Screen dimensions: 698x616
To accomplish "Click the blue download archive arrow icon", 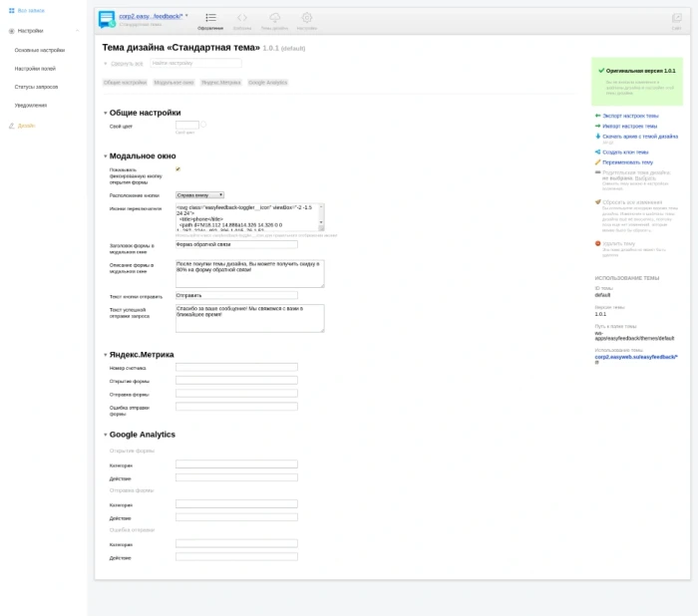I will tap(598, 137).
